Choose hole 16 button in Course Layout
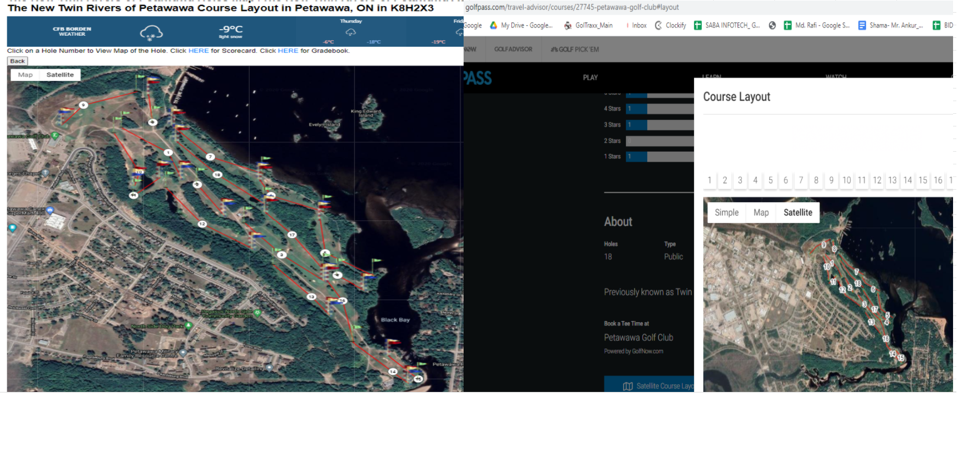The width and height of the screenshot is (980, 470). pyautogui.click(x=938, y=180)
